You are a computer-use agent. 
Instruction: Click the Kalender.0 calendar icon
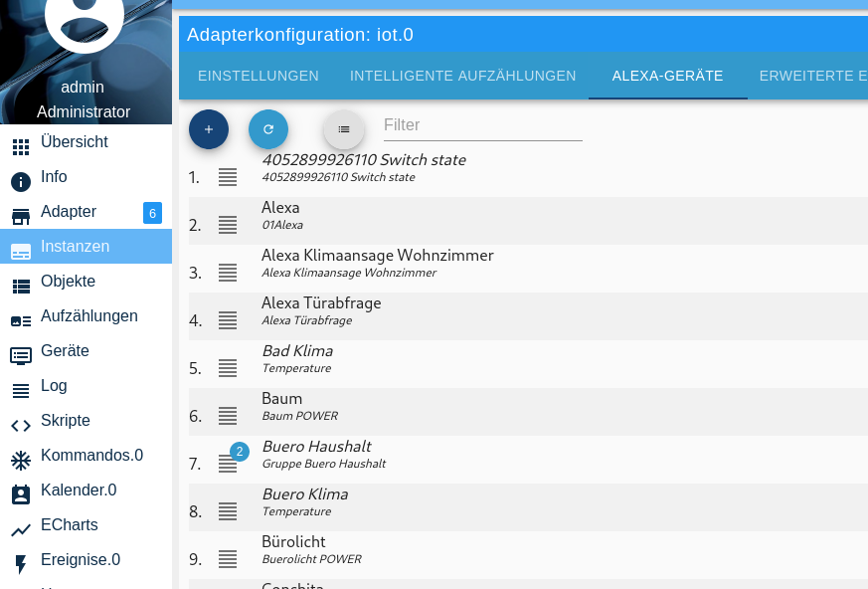point(21,494)
